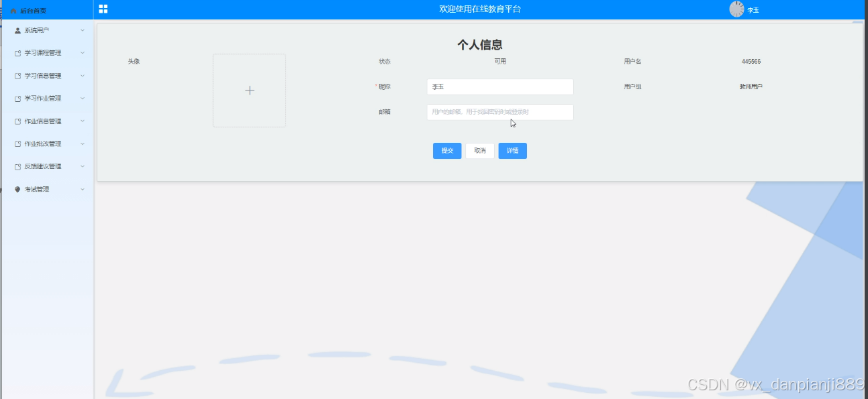Open the 作业信息管理 menu label

coord(43,121)
